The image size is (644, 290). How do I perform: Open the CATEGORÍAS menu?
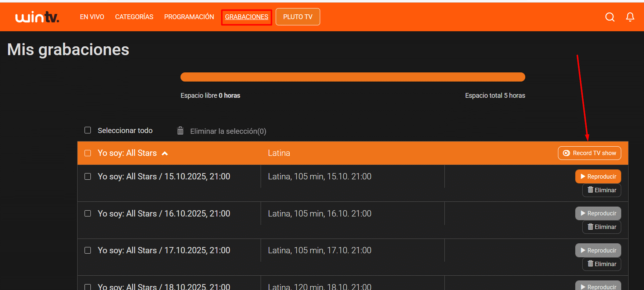(x=134, y=17)
